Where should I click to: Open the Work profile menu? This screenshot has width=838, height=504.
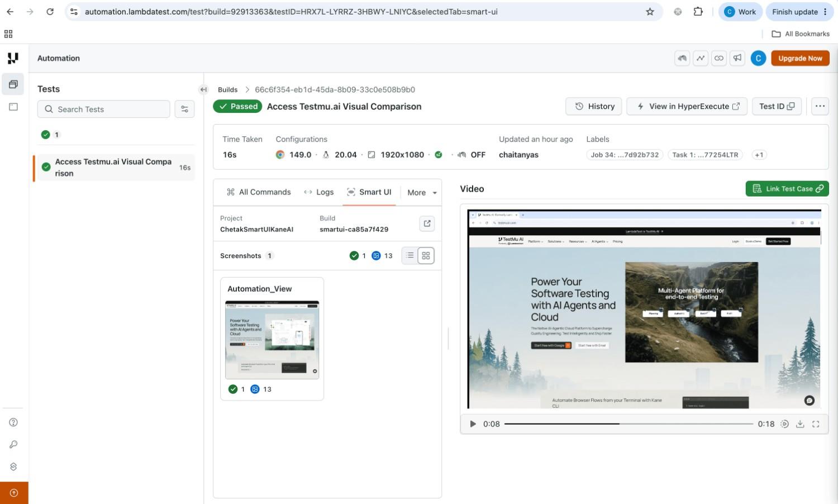tap(740, 12)
